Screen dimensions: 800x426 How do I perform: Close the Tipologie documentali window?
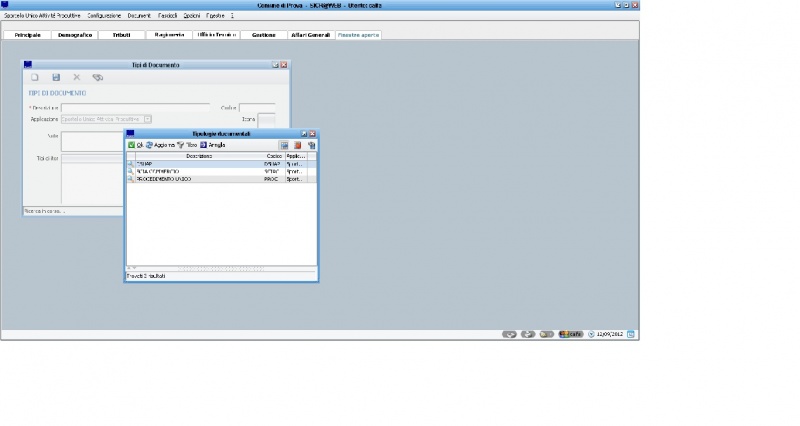click(x=312, y=134)
